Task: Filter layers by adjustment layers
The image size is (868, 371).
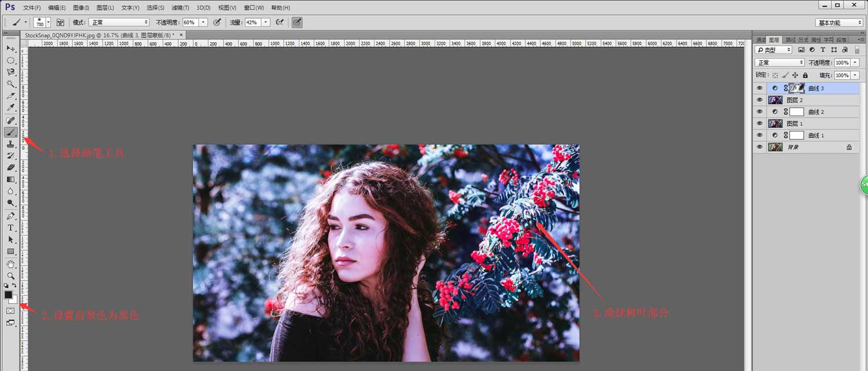Action: coord(812,50)
